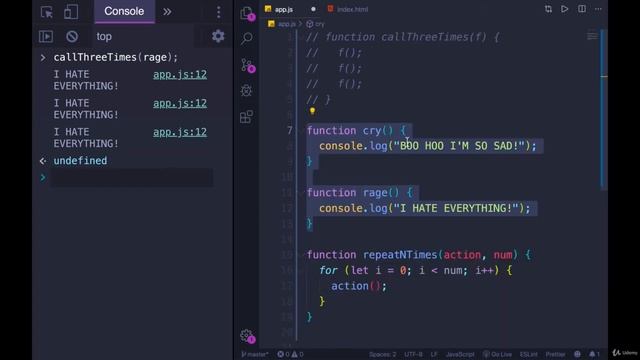Change UTF-8 file encoding
The height and width of the screenshot is (360, 640).
pyautogui.click(x=413, y=354)
